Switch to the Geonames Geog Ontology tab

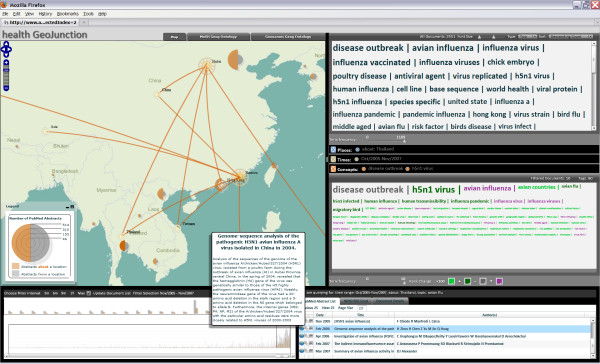coord(288,37)
